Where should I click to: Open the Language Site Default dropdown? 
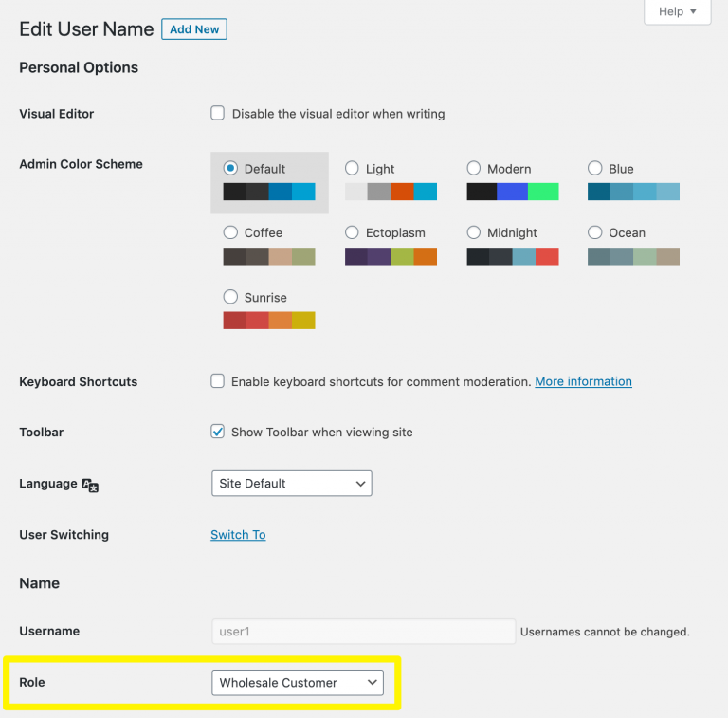pyautogui.click(x=291, y=484)
